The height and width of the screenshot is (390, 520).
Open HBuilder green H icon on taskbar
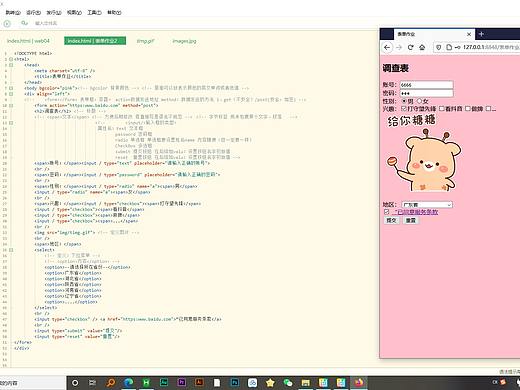click(146, 383)
